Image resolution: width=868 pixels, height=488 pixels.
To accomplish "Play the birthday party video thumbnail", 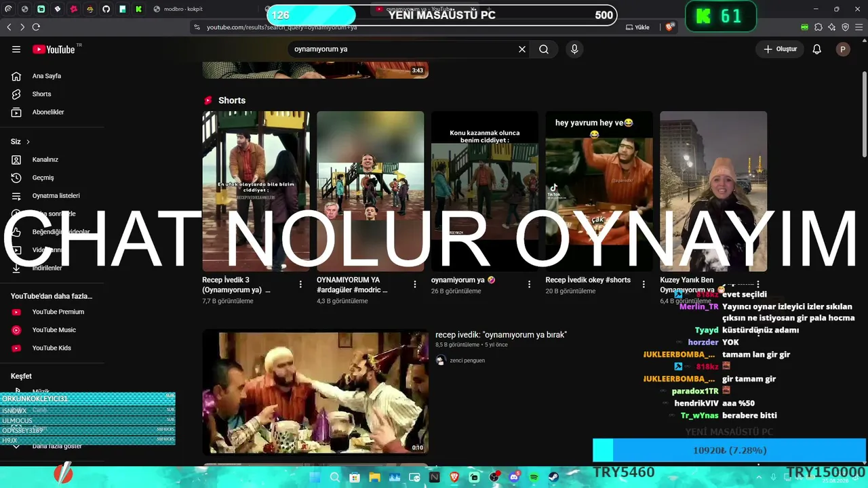I will (315, 392).
